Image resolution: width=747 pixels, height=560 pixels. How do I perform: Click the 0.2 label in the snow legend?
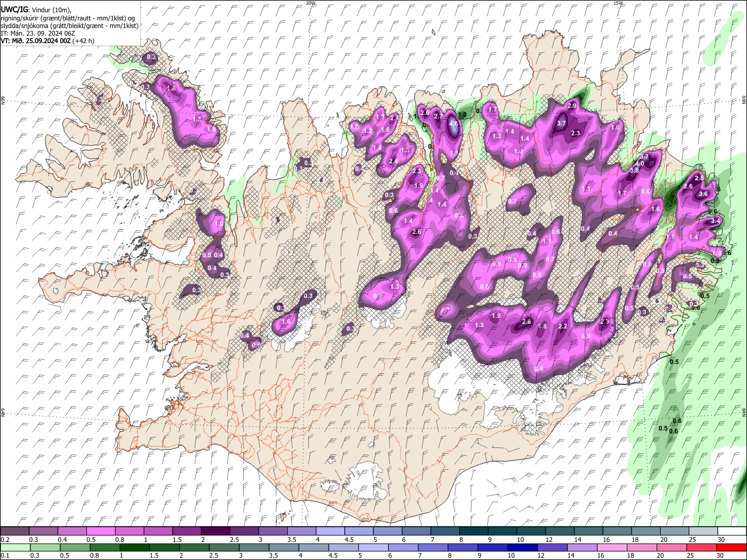[x=5, y=540]
